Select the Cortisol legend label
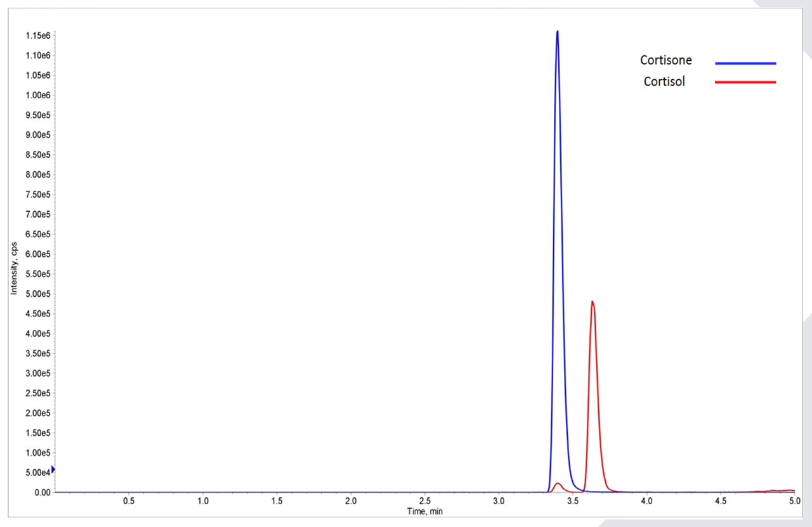The image size is (812, 527). [664, 81]
